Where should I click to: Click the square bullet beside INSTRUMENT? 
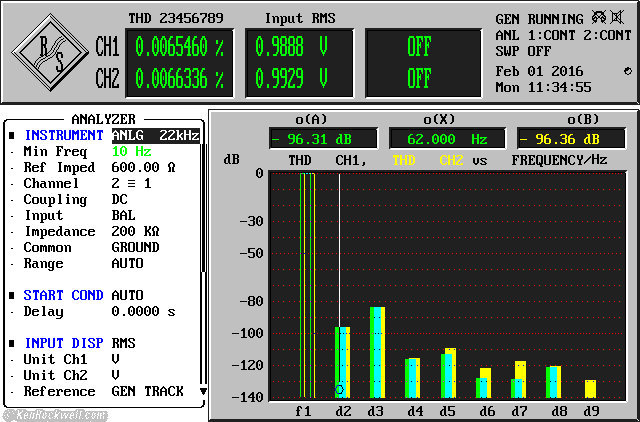12,135
